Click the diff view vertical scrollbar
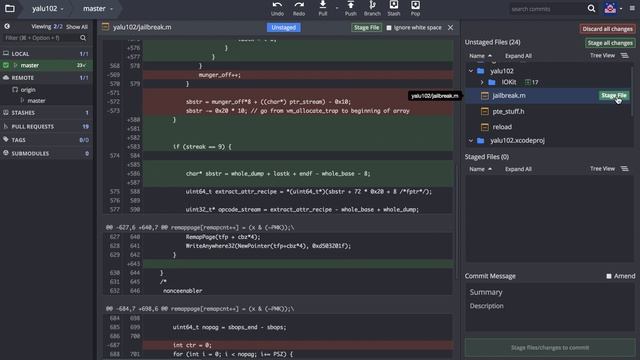This screenshot has height=360, width=640. point(456,222)
